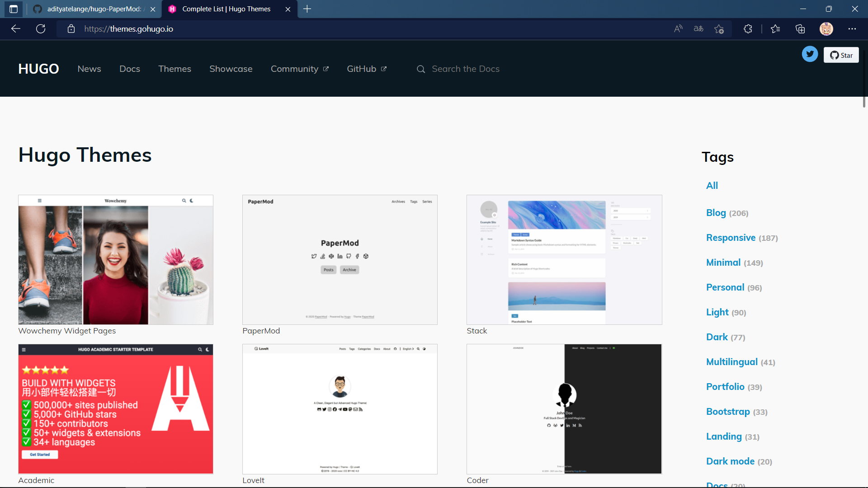Screen dimensions: 868x488
Task: Filter themes by Dark mode tag
Action: (x=730, y=461)
